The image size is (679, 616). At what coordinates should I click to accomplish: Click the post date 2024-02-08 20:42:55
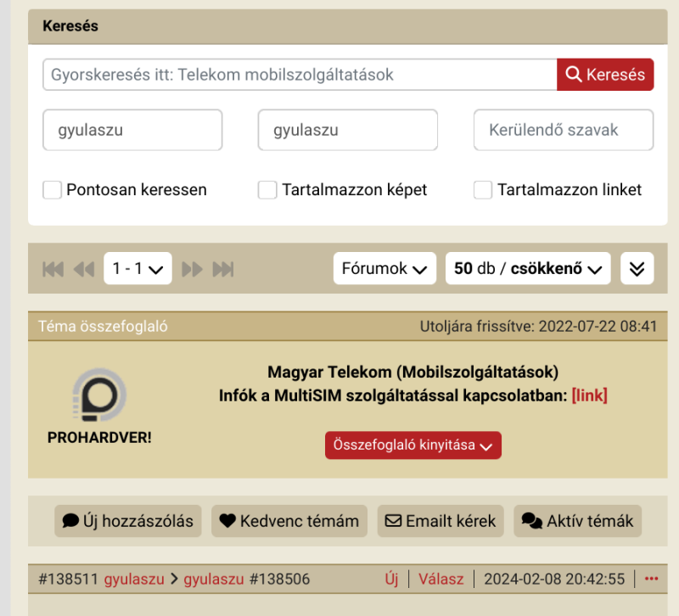click(x=554, y=579)
